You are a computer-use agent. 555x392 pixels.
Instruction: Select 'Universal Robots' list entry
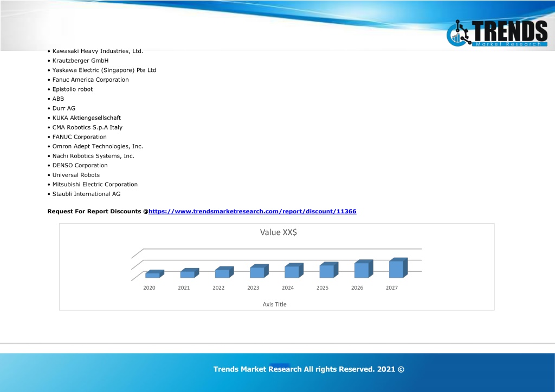pos(76,175)
